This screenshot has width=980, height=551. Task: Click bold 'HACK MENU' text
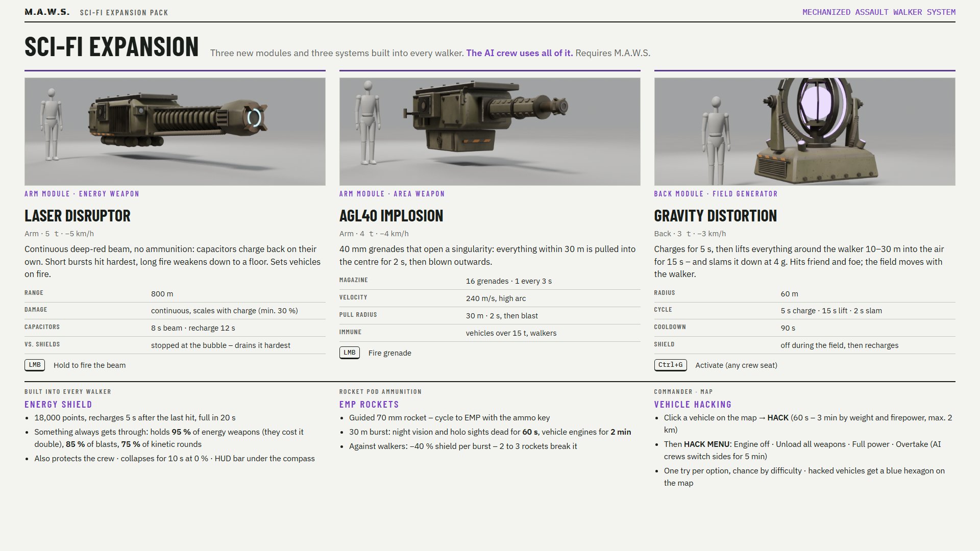point(707,444)
